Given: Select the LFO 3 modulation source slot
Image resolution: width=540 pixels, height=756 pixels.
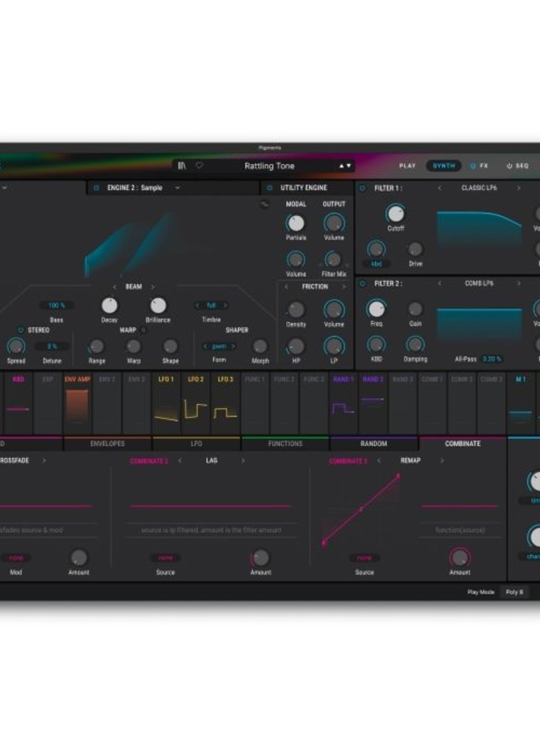Looking at the screenshot, I should 225,403.
